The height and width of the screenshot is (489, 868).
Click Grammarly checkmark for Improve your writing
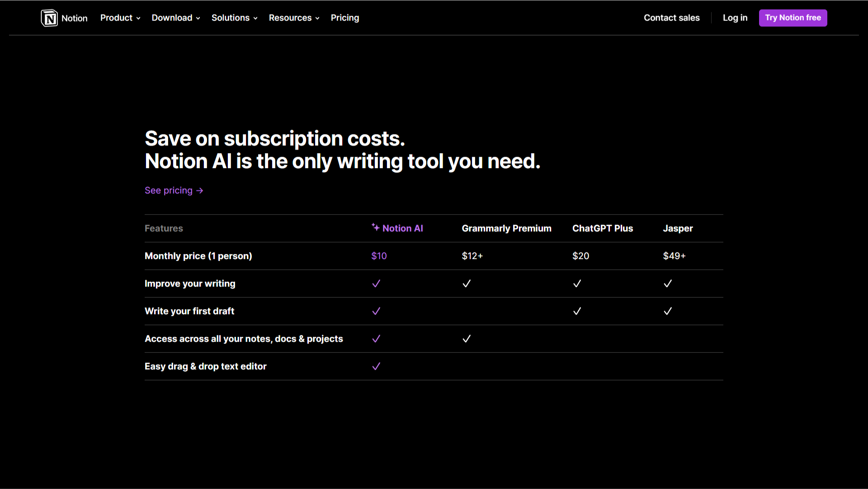pyautogui.click(x=467, y=284)
